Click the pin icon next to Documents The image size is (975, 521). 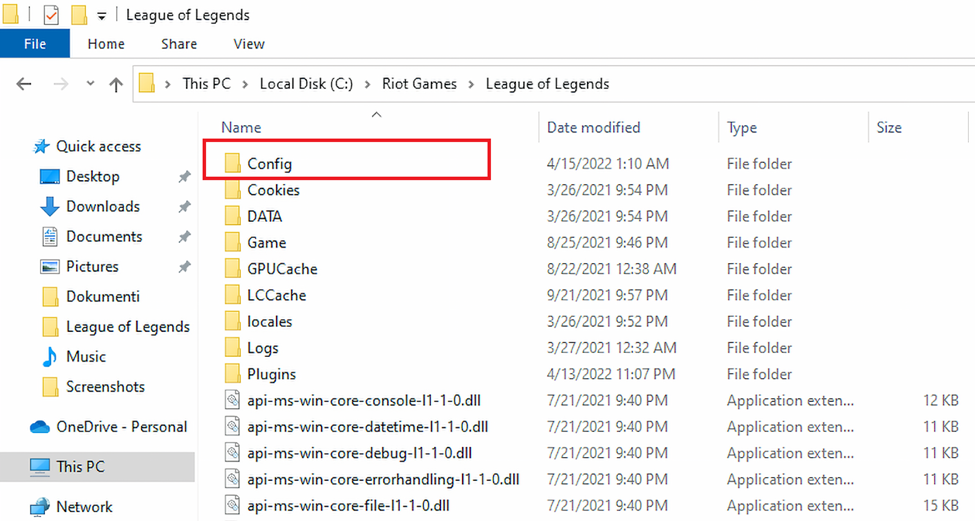coord(184,237)
